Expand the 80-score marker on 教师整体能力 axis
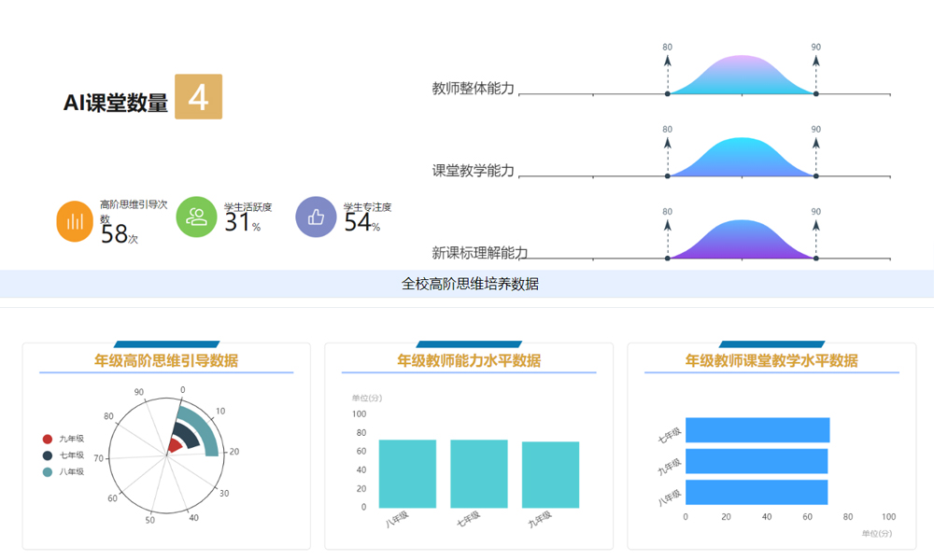This screenshot has height=560, width=934. [x=667, y=51]
